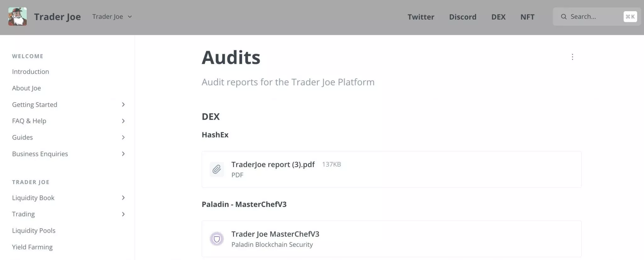Image resolution: width=644 pixels, height=260 pixels.
Task: Click the Paladin shield icon
Action: click(217, 239)
